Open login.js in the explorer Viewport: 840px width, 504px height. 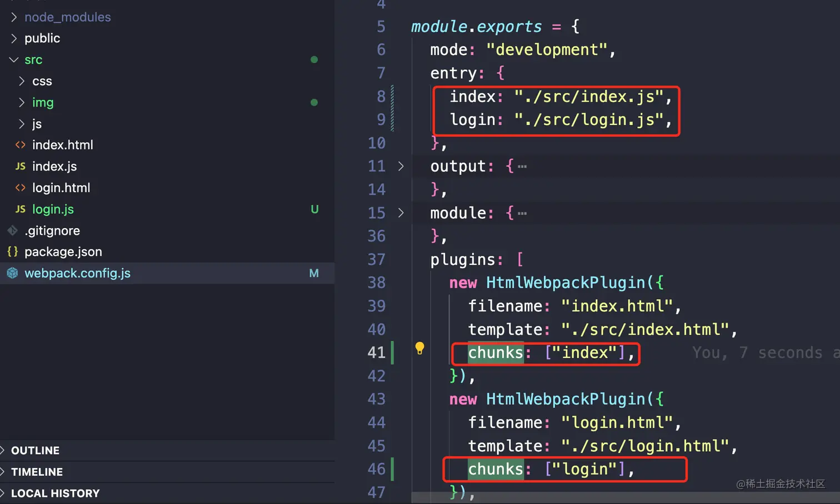pyautogui.click(x=53, y=209)
